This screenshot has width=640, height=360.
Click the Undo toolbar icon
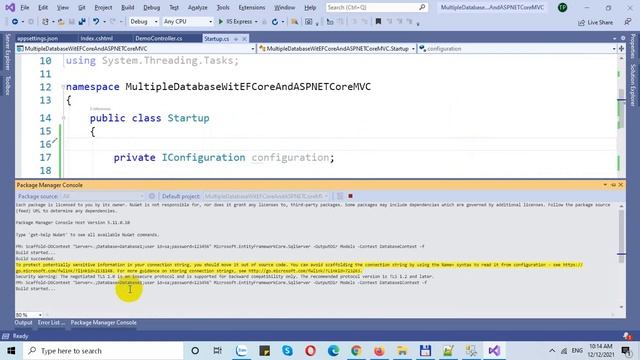coord(96,22)
